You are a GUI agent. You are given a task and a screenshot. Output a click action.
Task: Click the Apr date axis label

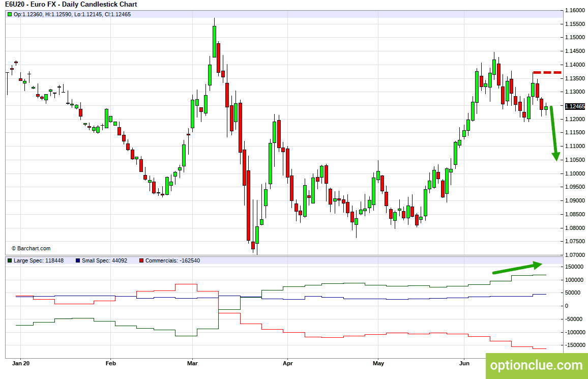[287, 363]
